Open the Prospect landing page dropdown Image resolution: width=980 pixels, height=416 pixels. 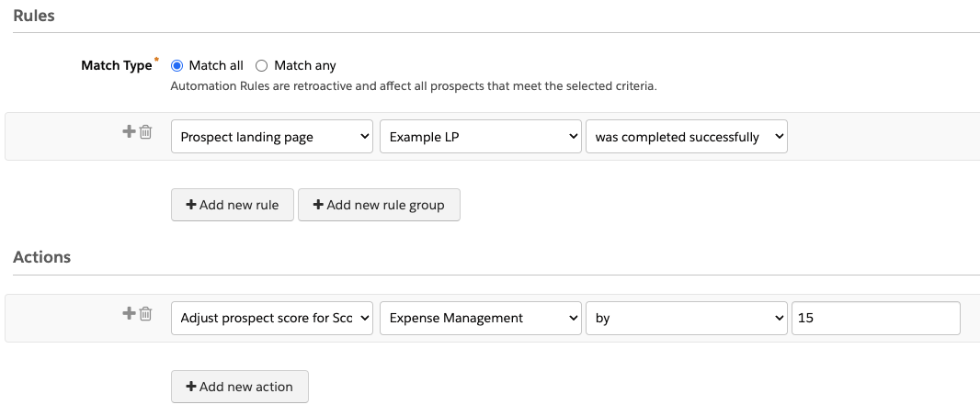pyautogui.click(x=272, y=137)
